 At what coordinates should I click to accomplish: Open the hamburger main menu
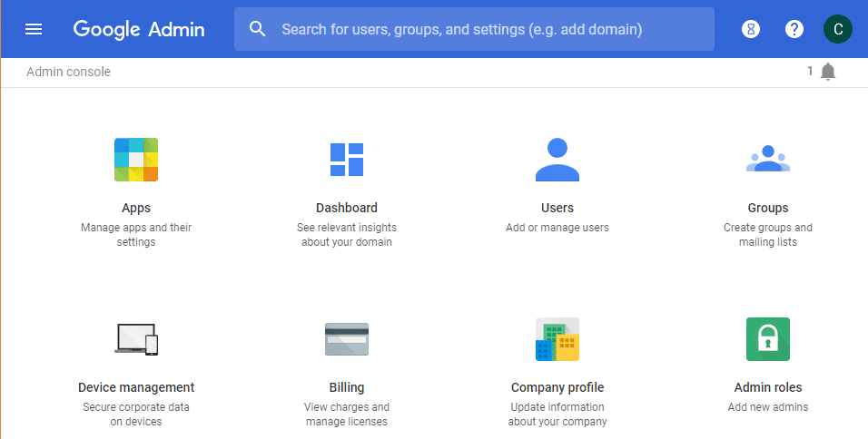[34, 29]
